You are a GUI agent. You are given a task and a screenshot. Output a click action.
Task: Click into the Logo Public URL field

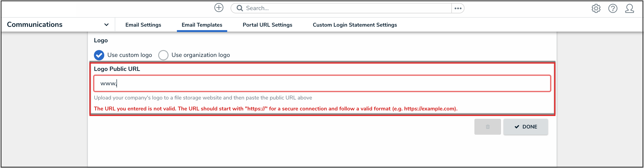click(322, 84)
